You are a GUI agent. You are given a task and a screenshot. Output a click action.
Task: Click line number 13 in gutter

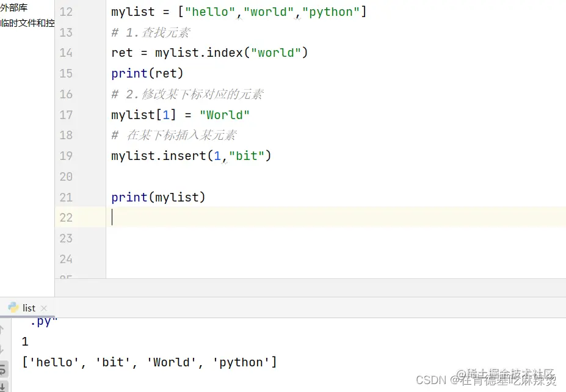66,32
